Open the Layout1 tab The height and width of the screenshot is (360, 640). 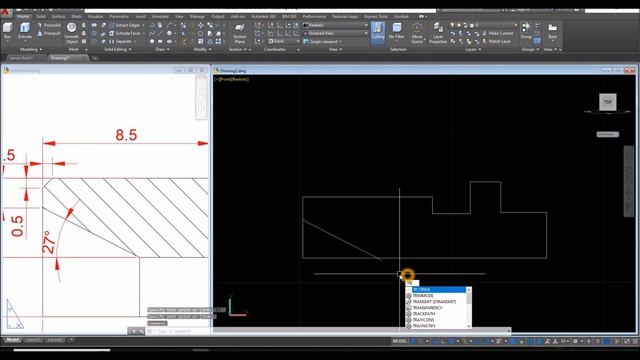[x=33, y=340]
